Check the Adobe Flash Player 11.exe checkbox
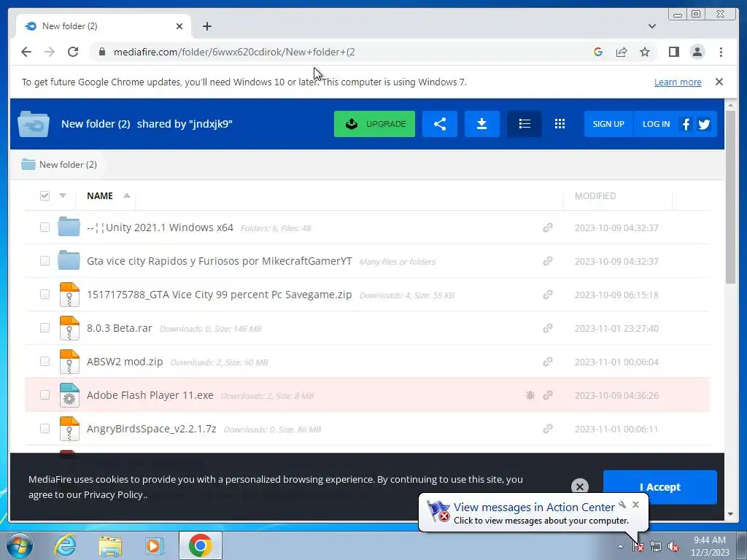The image size is (747, 560). 44,394
